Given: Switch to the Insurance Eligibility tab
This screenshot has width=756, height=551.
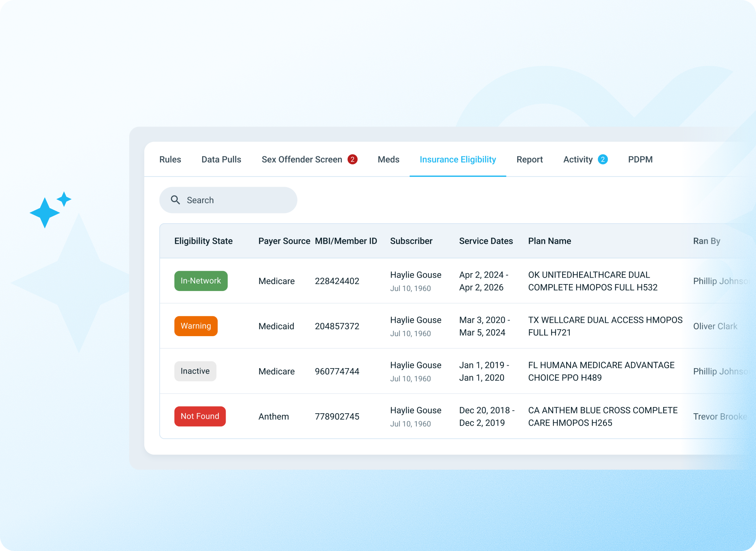Looking at the screenshot, I should (457, 159).
